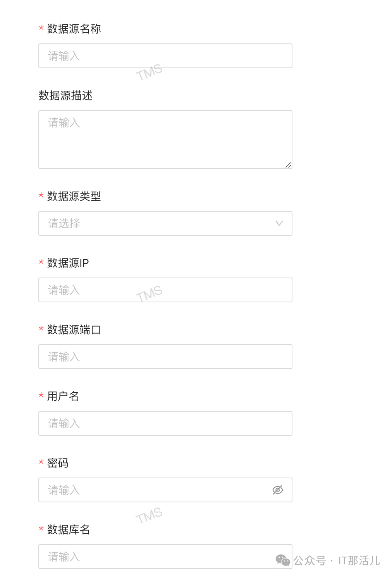Click the 数据源IP input field

coord(165,290)
